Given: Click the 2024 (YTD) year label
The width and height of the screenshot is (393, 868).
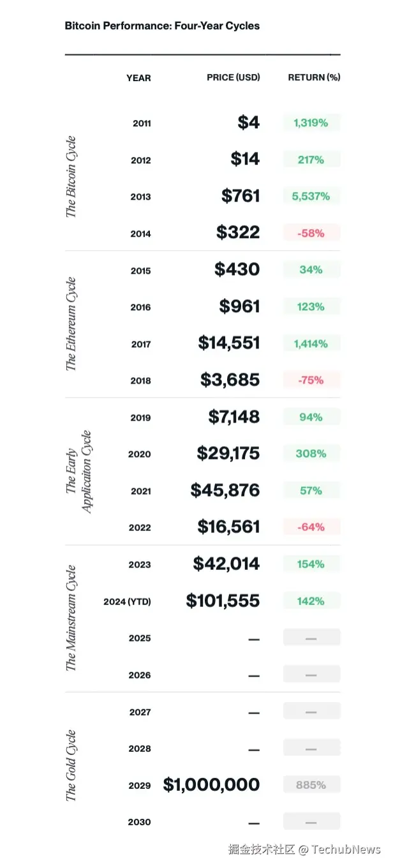Looking at the screenshot, I should coord(127,601).
